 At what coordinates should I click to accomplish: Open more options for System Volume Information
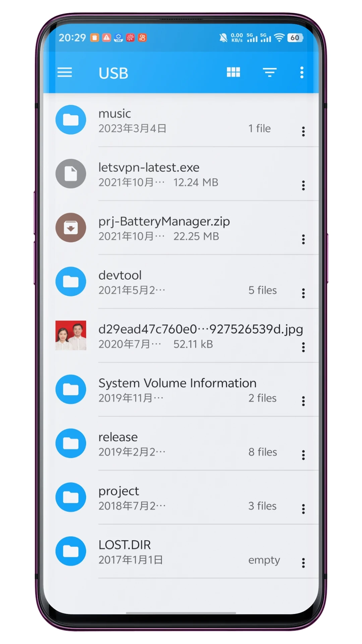[303, 401]
